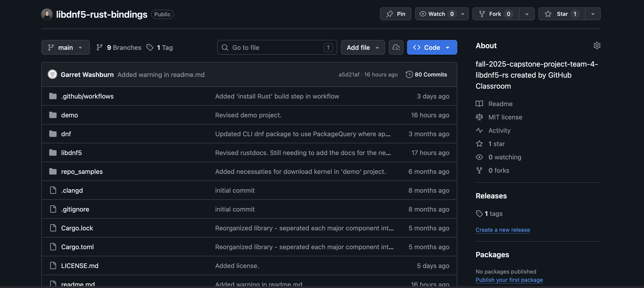Open commit "Added 'install Rust' build step in workflow"
The image size is (644, 288).
click(x=277, y=96)
